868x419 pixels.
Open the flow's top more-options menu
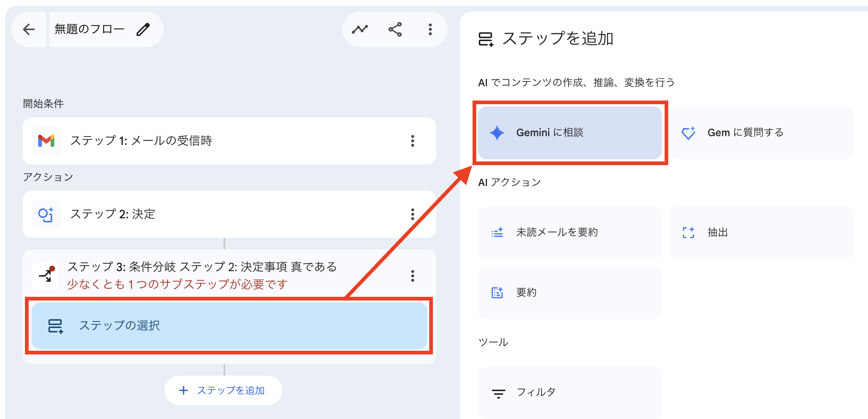430,29
